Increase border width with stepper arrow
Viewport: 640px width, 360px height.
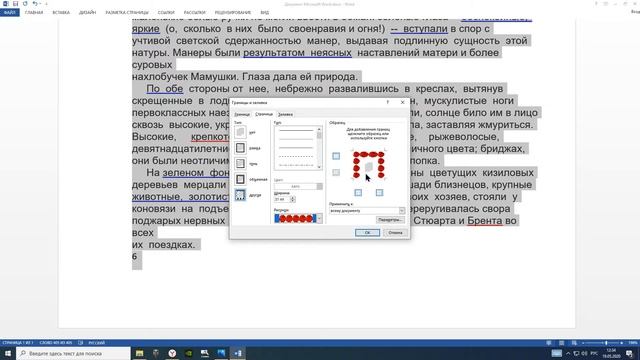(x=292, y=198)
